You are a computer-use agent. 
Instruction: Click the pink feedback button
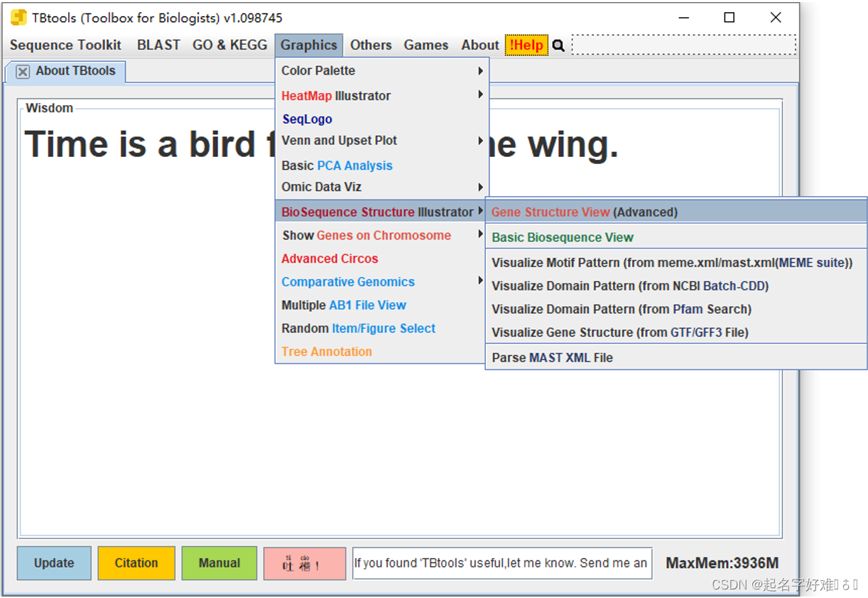305,563
